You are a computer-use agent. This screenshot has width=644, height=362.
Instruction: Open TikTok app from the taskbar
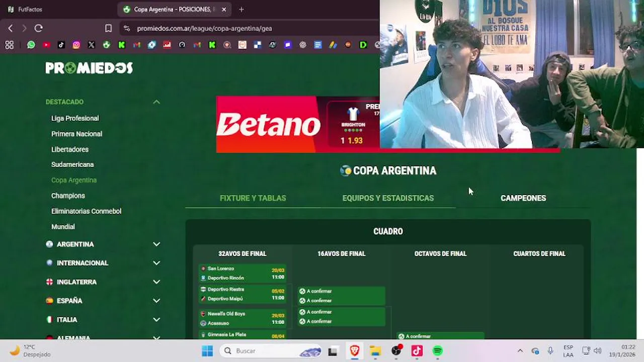[x=417, y=351]
